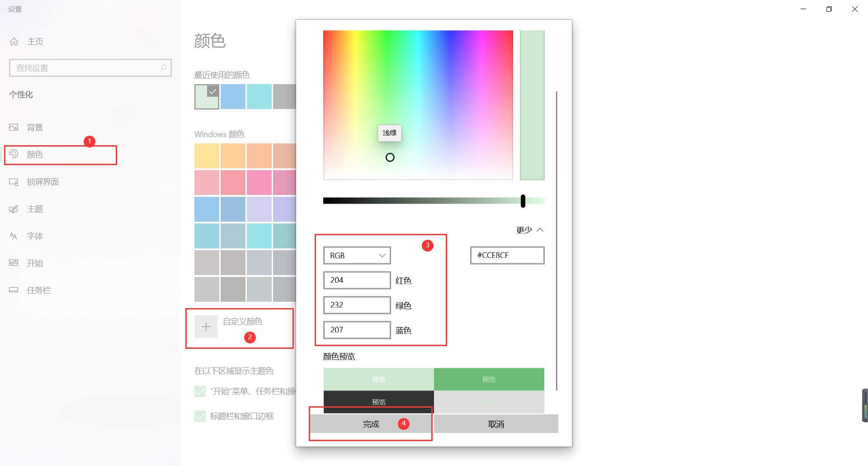Close the 设置 window

(x=855, y=9)
